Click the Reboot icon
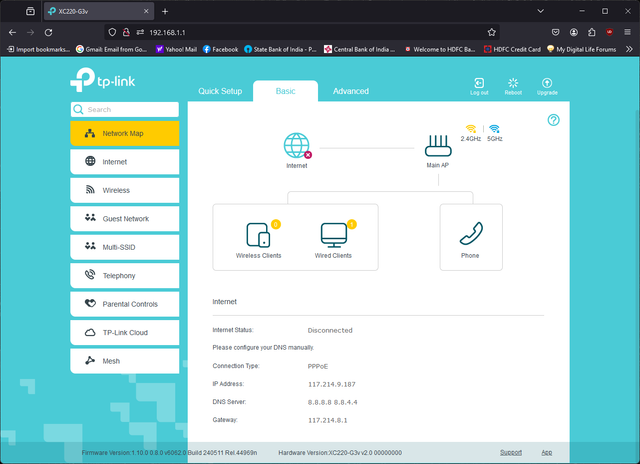 point(513,85)
